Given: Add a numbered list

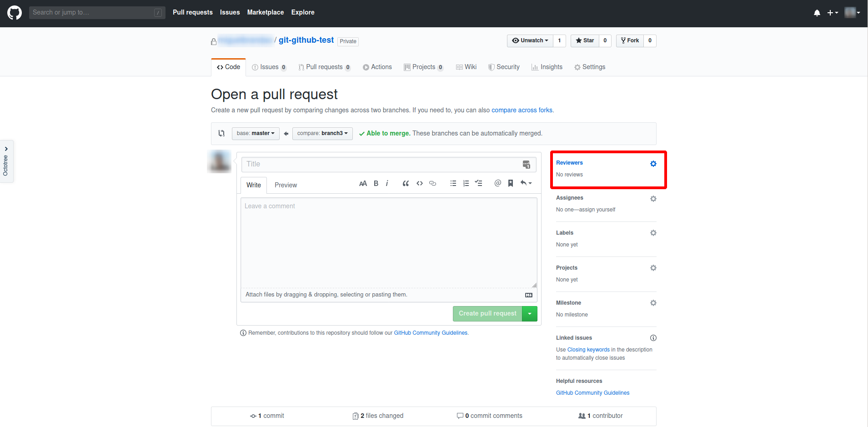Looking at the screenshot, I should [x=466, y=183].
